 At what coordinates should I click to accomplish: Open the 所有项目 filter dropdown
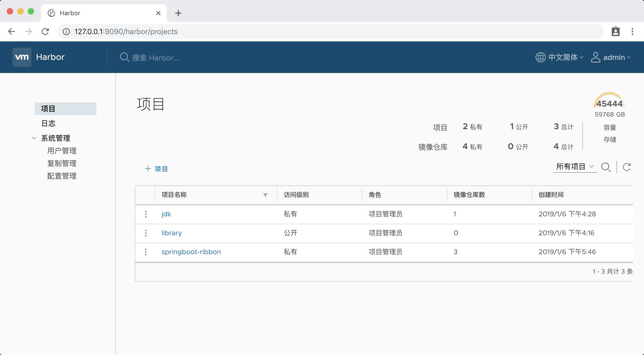pos(575,166)
